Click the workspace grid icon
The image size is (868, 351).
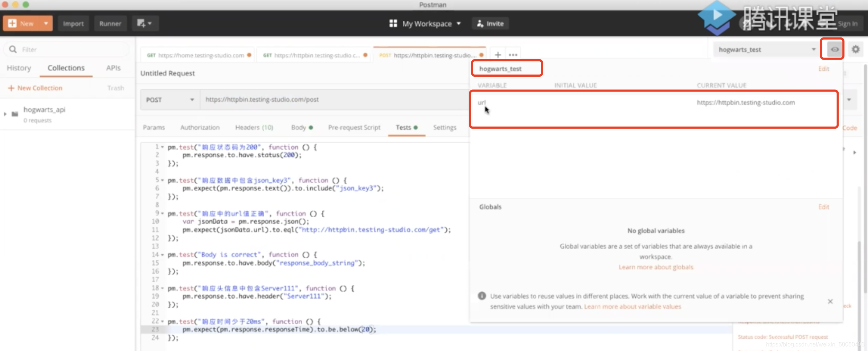(393, 24)
